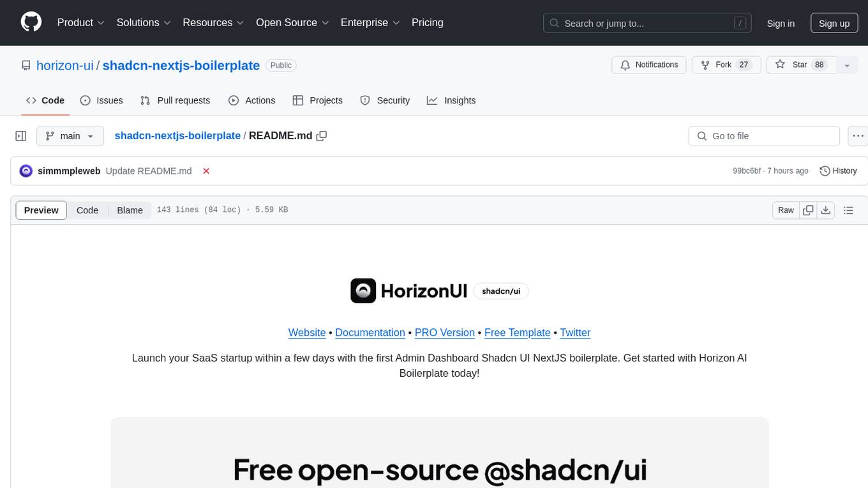Image resolution: width=868 pixels, height=488 pixels.
Task: Open the horizon-ui owner profile
Action: click(65, 65)
